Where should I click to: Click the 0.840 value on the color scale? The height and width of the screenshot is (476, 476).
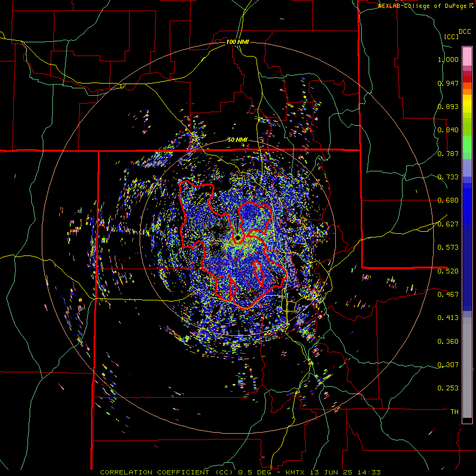click(x=448, y=130)
